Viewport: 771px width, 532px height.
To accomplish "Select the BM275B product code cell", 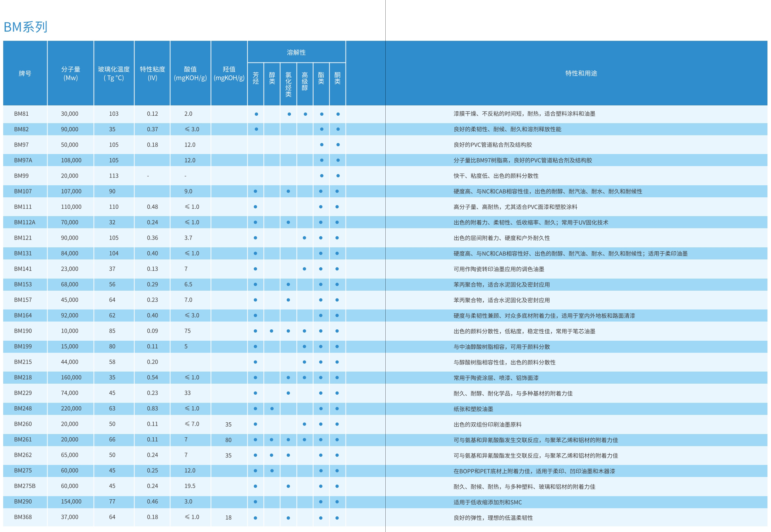I will pyautogui.click(x=25, y=486).
